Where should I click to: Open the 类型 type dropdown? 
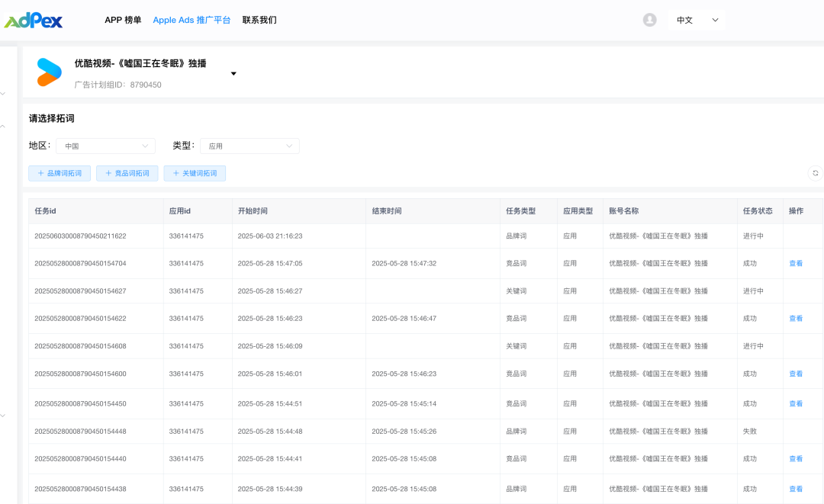click(249, 146)
